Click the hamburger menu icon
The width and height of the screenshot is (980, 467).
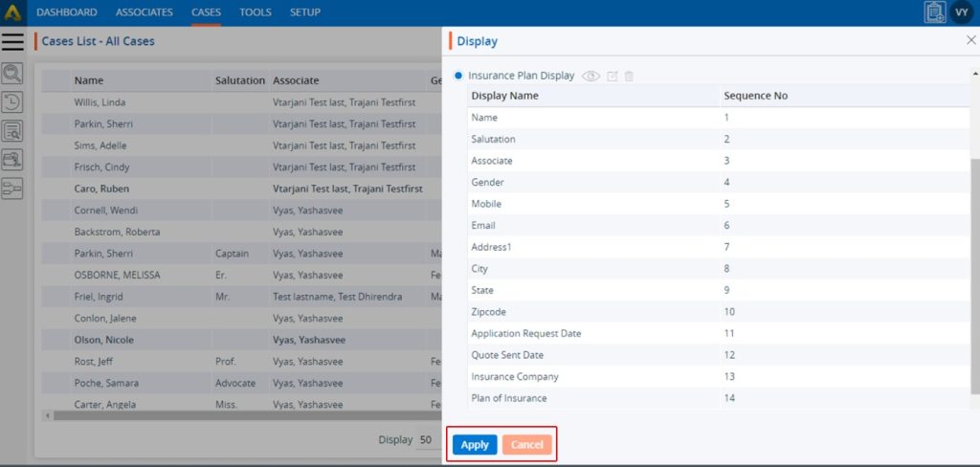pyautogui.click(x=12, y=41)
